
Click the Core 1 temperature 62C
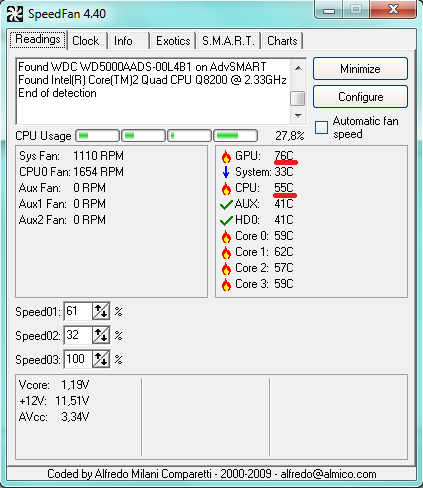(284, 252)
